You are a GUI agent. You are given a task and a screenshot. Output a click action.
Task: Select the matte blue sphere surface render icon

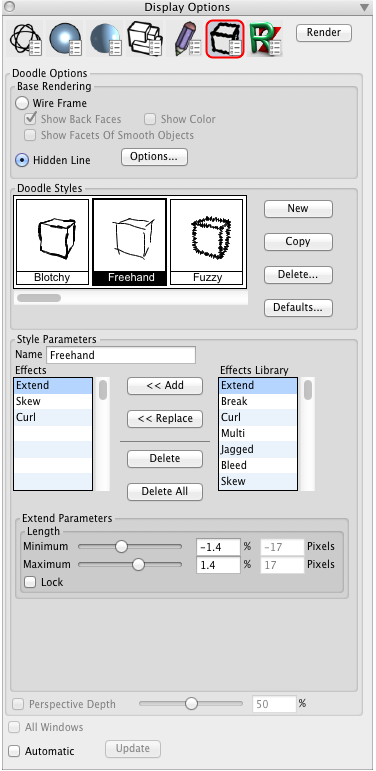(105, 39)
